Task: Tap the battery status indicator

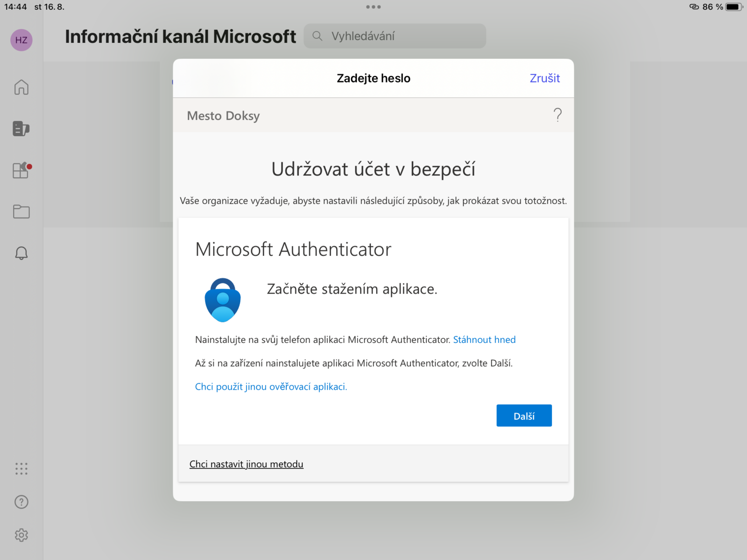Action: coord(733,7)
